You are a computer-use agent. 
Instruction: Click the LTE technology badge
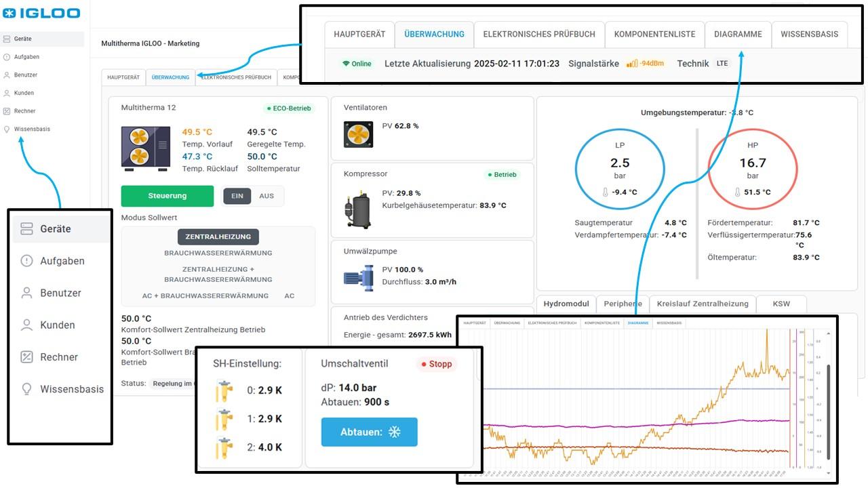(722, 63)
